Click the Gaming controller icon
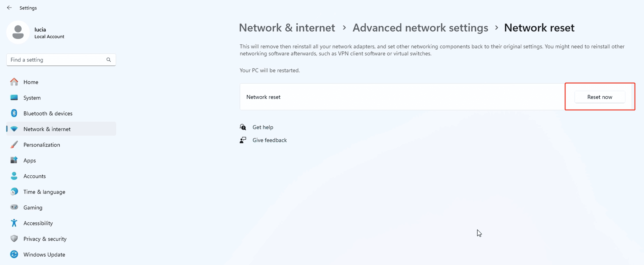The height and width of the screenshot is (265, 644). tap(14, 207)
